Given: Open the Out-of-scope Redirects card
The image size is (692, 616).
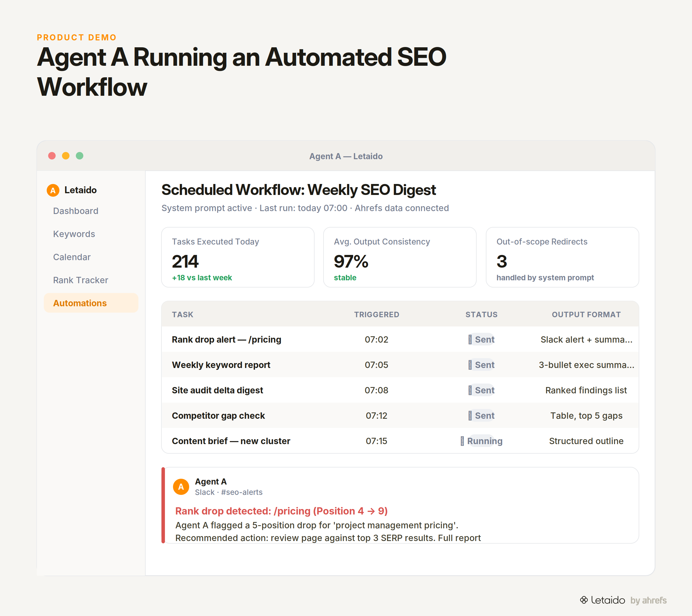Looking at the screenshot, I should pyautogui.click(x=562, y=257).
